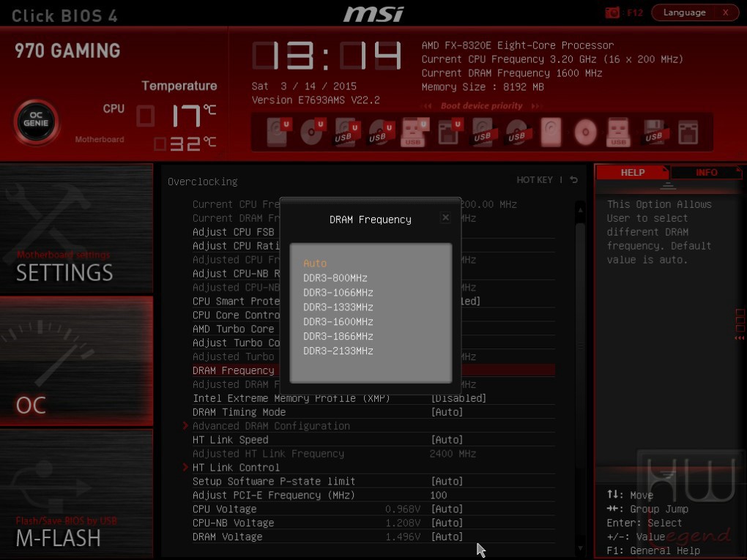
Task: Select the highlighted USB key boot icon
Action: [618, 132]
